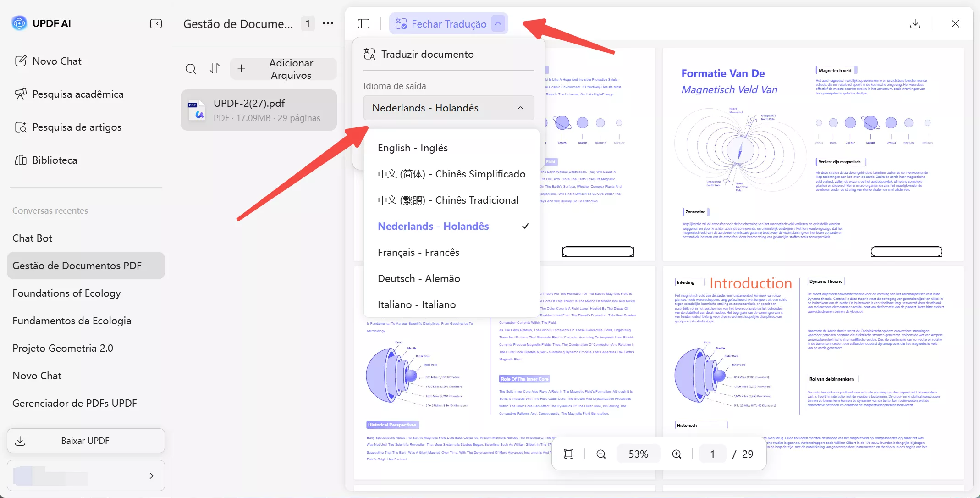Viewport: 980px width, 498px height.
Task: Select Nederlands - Holandês checked option
Action: click(433, 226)
